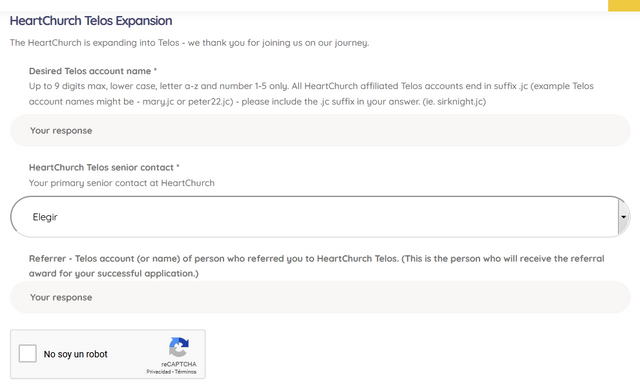Click the "reCAPTCHA" text under the logo
640x390 pixels.
point(179,364)
